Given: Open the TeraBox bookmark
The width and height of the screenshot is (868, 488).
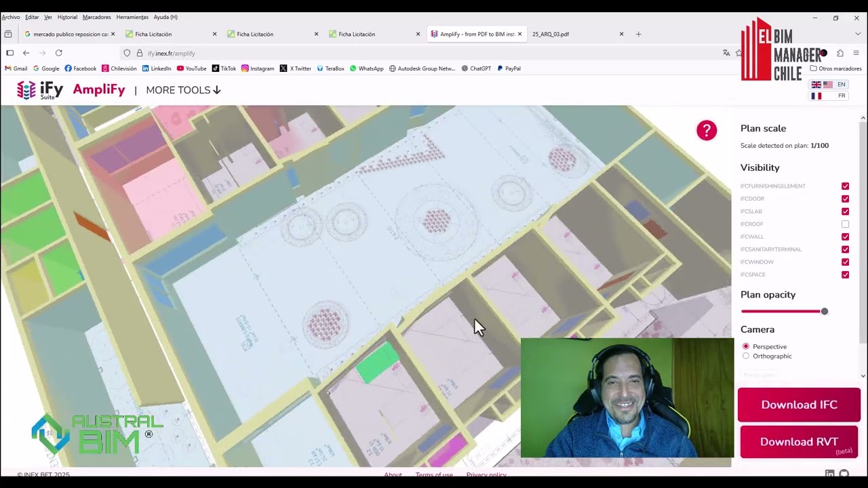Looking at the screenshot, I should point(330,68).
